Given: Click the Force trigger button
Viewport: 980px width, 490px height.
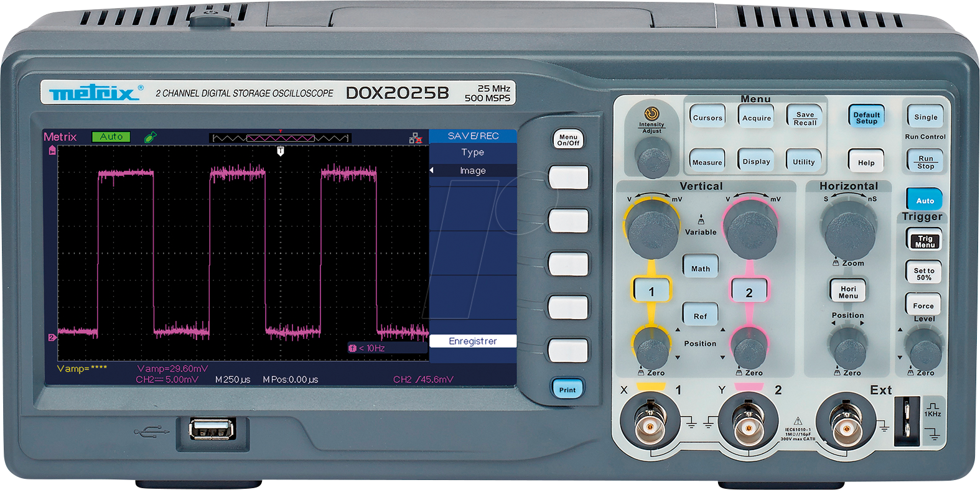Looking at the screenshot, I should pyautogui.click(x=923, y=305).
